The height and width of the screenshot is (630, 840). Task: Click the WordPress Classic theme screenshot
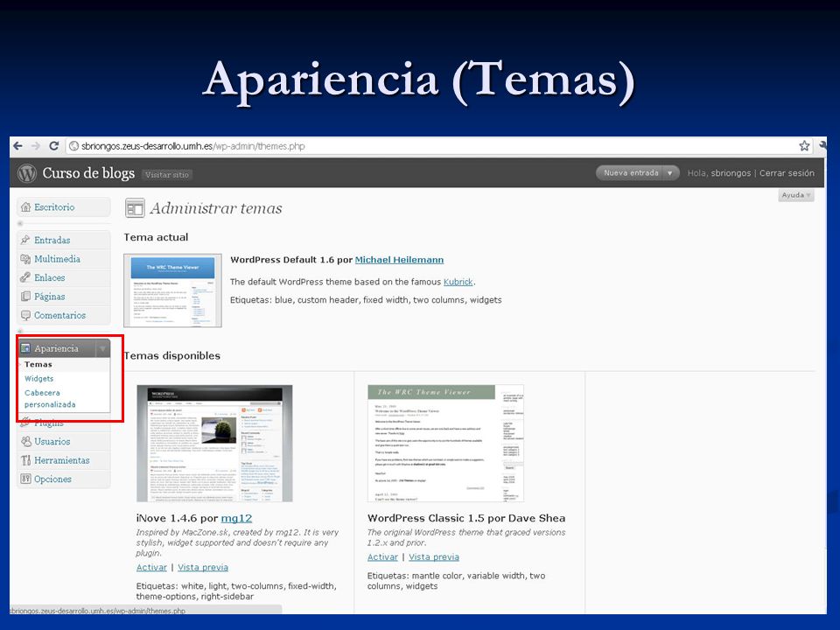[x=445, y=444]
